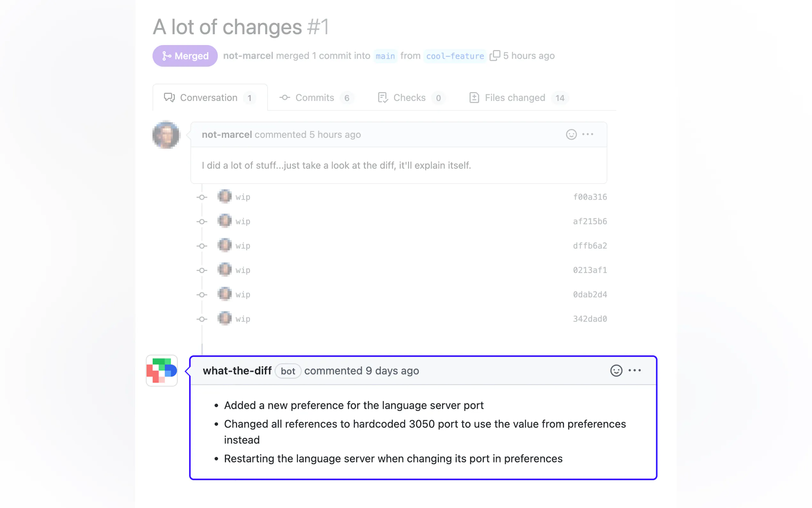Click the copy branch name icon
The height and width of the screenshot is (508, 812).
[495, 55]
